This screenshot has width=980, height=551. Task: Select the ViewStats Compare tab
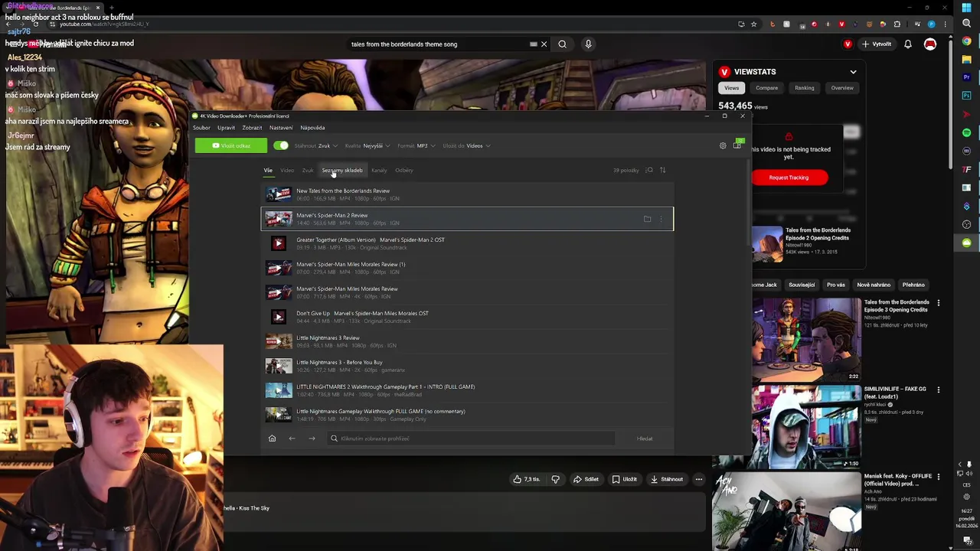[766, 88]
